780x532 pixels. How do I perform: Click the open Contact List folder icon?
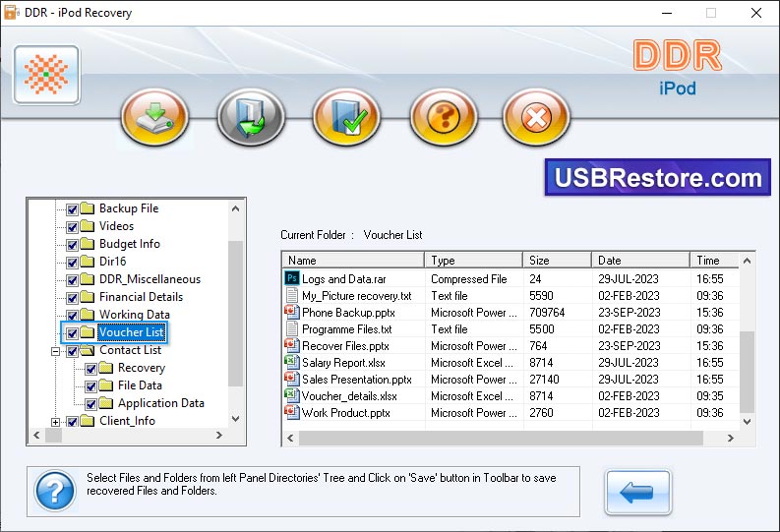(88, 350)
